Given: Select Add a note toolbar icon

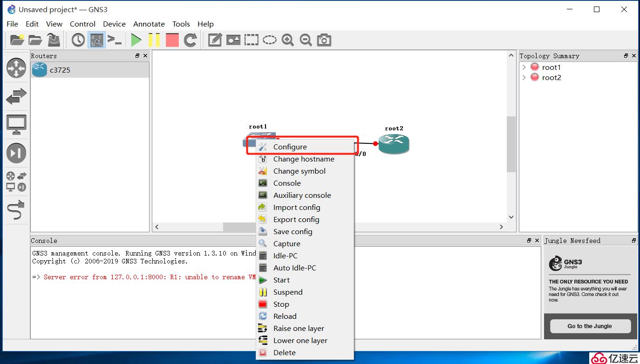Looking at the screenshot, I should tap(215, 40).
